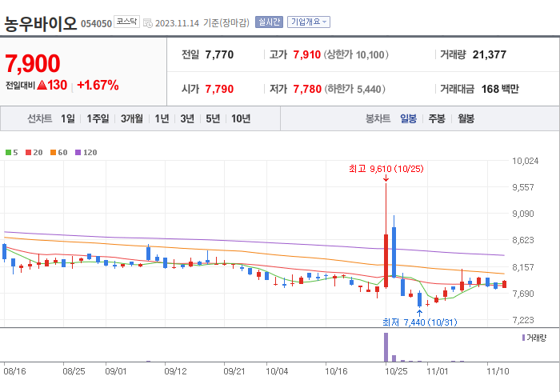Click the 코스닥 market badge
The image size is (560, 392).
point(126,22)
